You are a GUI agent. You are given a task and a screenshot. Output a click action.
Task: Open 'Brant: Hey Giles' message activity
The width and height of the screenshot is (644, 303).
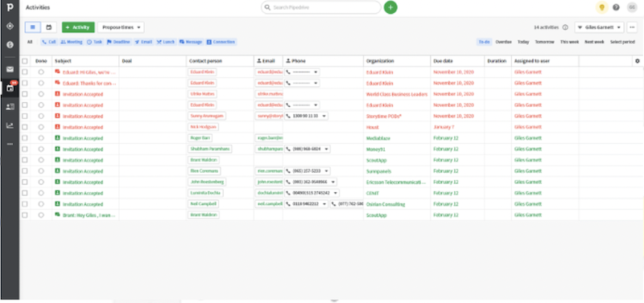[89, 215]
